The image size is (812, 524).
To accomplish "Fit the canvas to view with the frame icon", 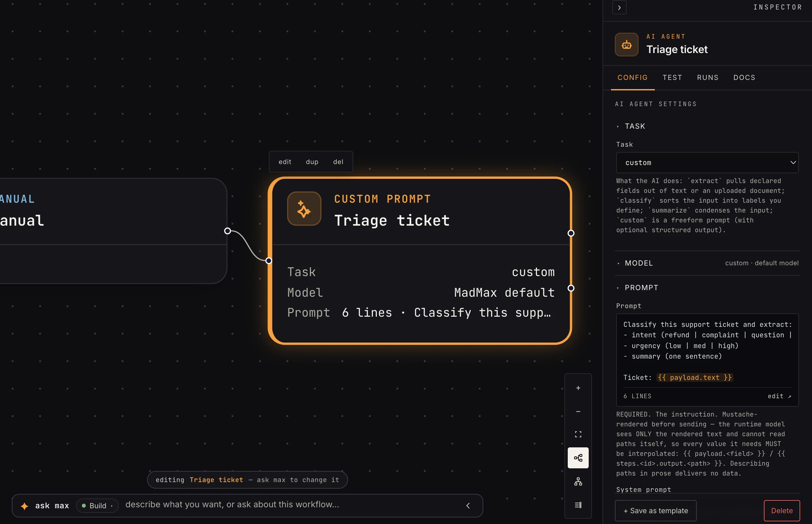I will pyautogui.click(x=578, y=435).
